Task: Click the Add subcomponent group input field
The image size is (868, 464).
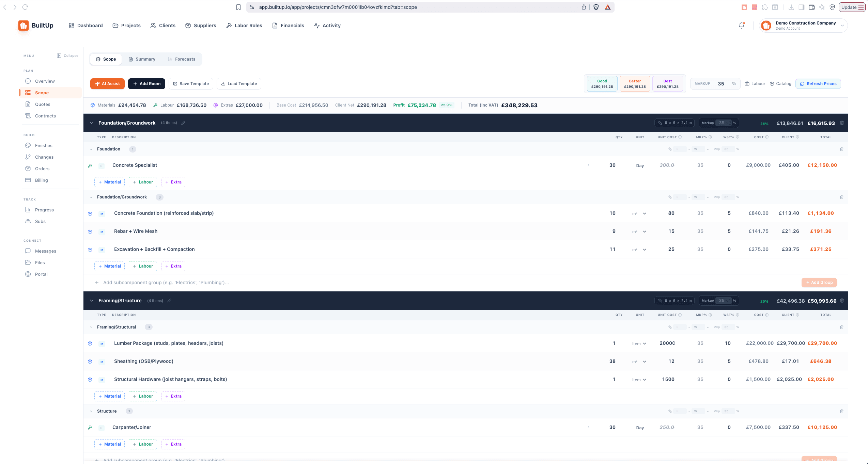Action: pyautogui.click(x=166, y=283)
